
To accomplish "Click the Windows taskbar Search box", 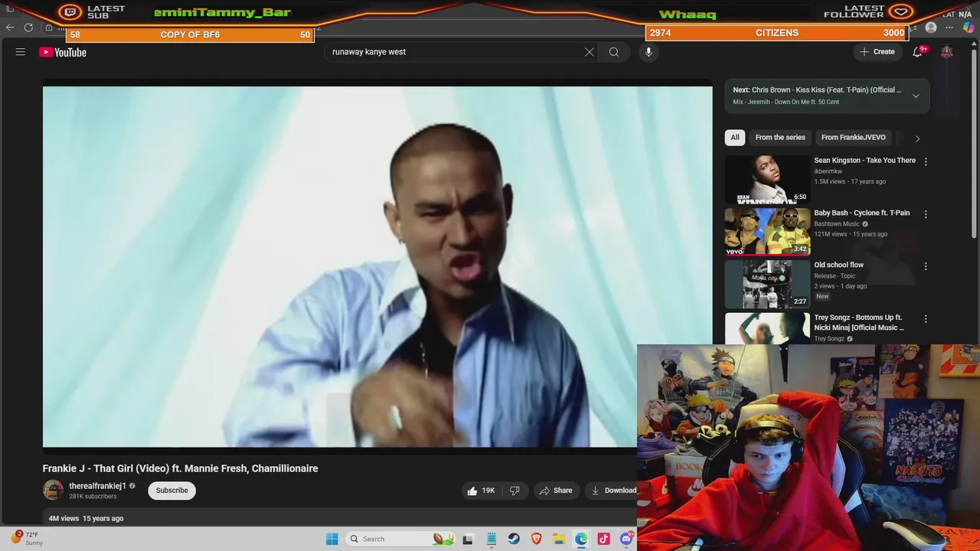I will point(400,539).
